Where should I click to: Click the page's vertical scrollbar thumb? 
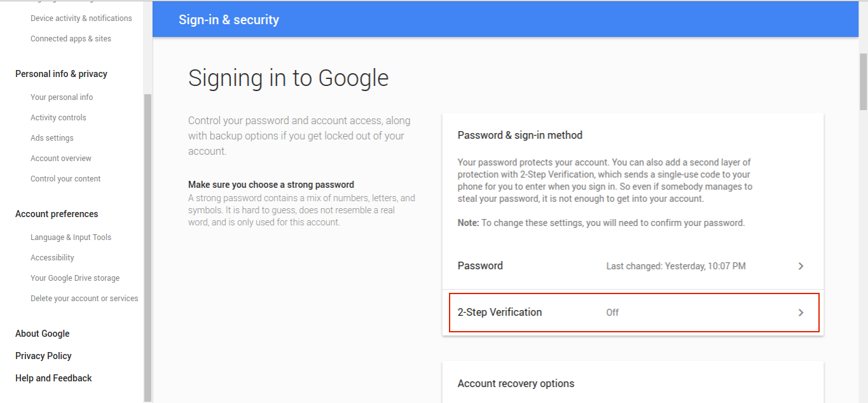pos(863,83)
